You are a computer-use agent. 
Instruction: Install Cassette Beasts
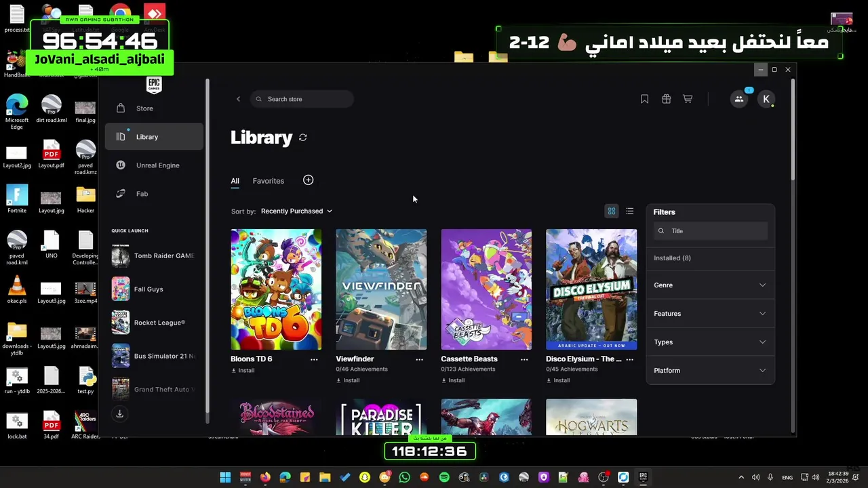[453, 380]
